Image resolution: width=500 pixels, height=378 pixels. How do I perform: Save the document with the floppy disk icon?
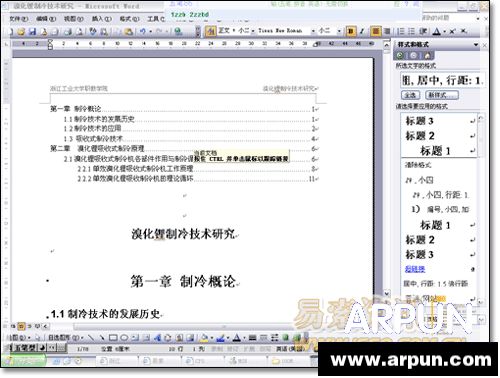coord(32,32)
